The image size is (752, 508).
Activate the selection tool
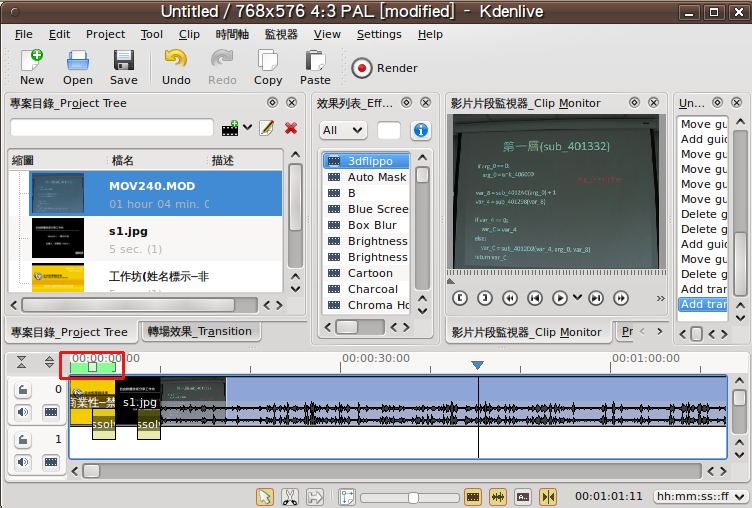tap(265, 496)
